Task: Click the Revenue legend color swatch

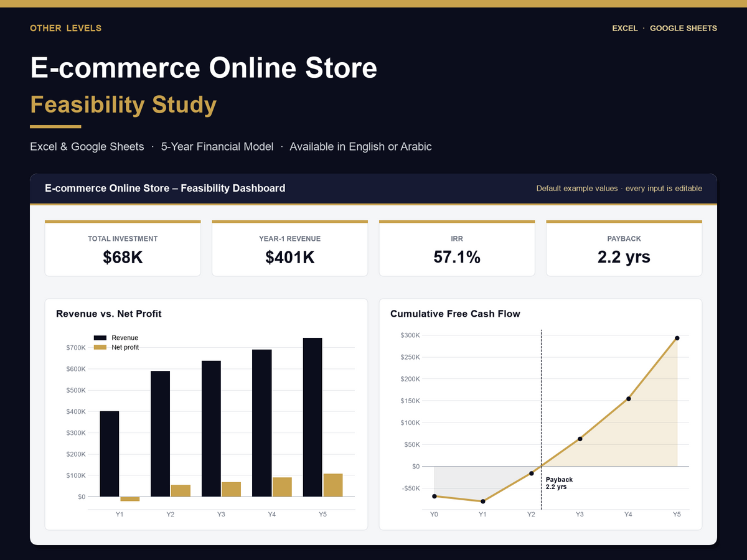Action: tap(100, 337)
